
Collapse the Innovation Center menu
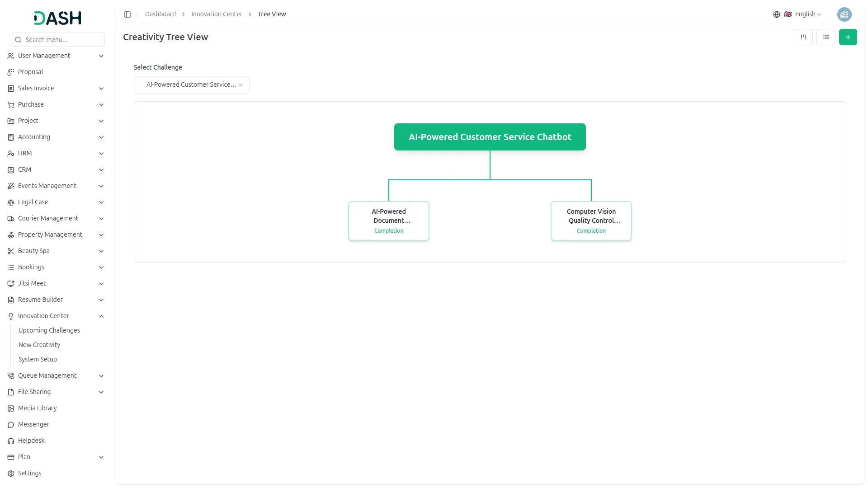click(56, 316)
